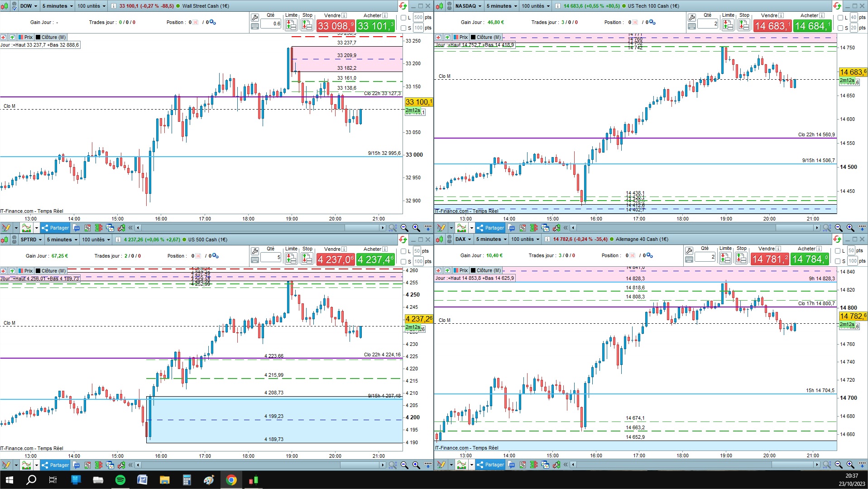Click the Limite order icon in DOW panel
The image size is (868, 489).
(291, 25)
